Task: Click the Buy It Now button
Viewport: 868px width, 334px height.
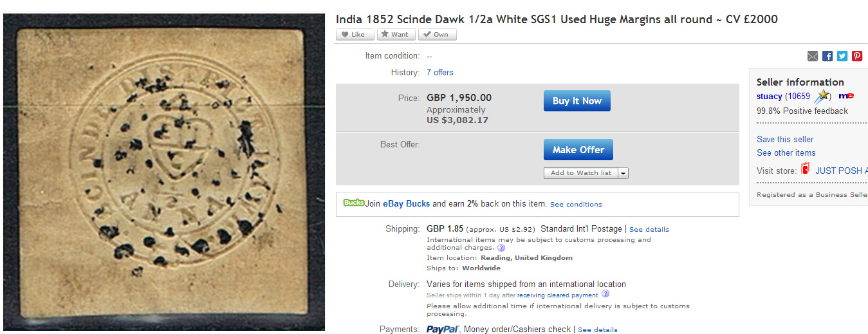Action: pyautogui.click(x=577, y=101)
